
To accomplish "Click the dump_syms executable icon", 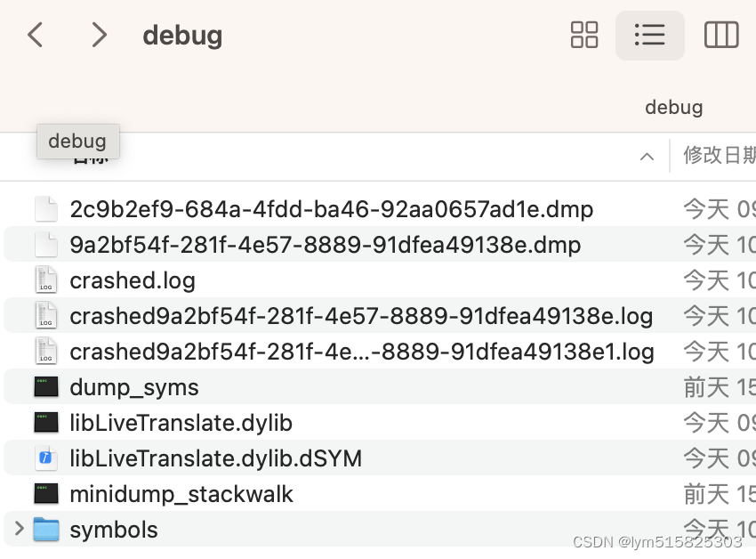I will [x=45, y=386].
